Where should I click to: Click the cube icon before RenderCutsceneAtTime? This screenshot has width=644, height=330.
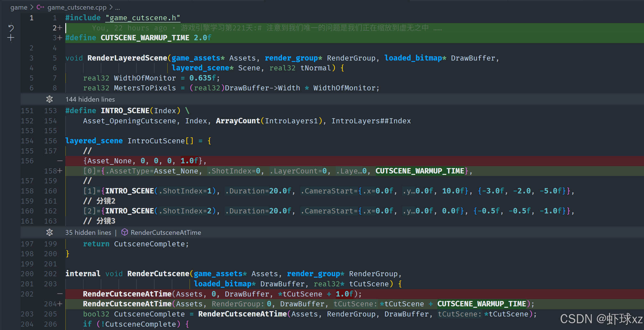(x=125, y=232)
